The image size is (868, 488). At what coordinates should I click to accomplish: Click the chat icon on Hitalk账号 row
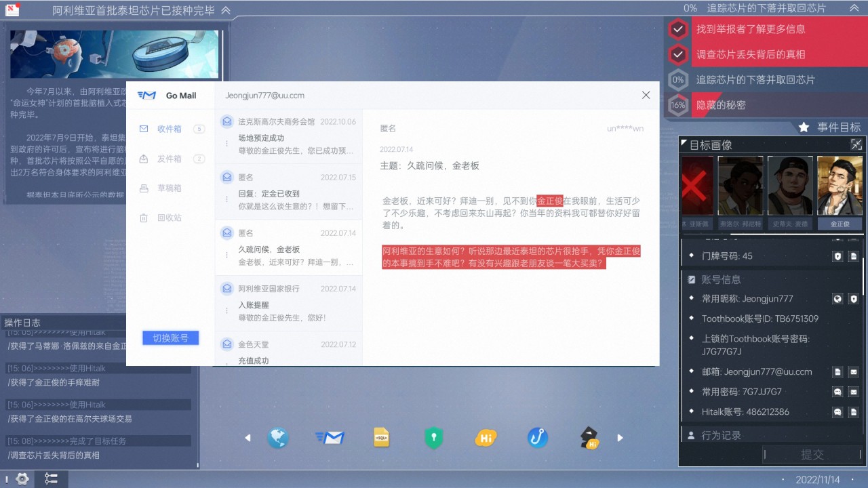pyautogui.click(x=837, y=411)
